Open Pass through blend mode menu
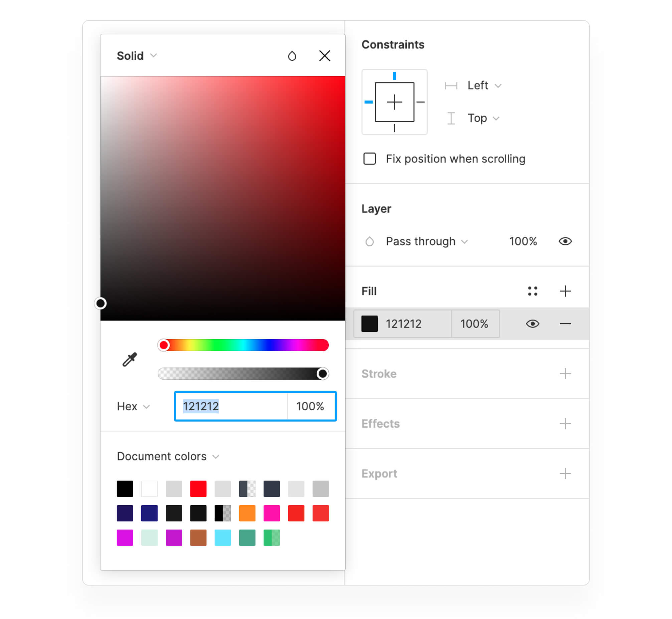This screenshot has height=619, width=672. click(x=426, y=241)
